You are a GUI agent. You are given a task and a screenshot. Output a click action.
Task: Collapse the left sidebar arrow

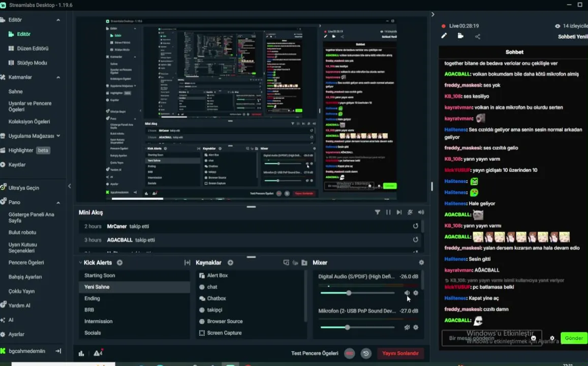pyautogui.click(x=70, y=186)
